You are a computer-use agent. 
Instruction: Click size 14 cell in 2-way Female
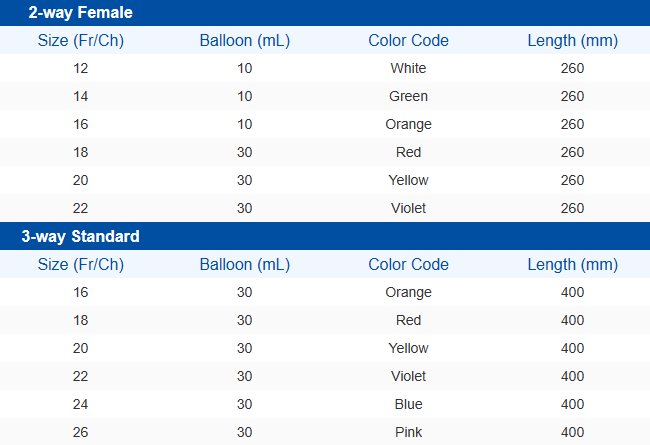tap(81, 97)
